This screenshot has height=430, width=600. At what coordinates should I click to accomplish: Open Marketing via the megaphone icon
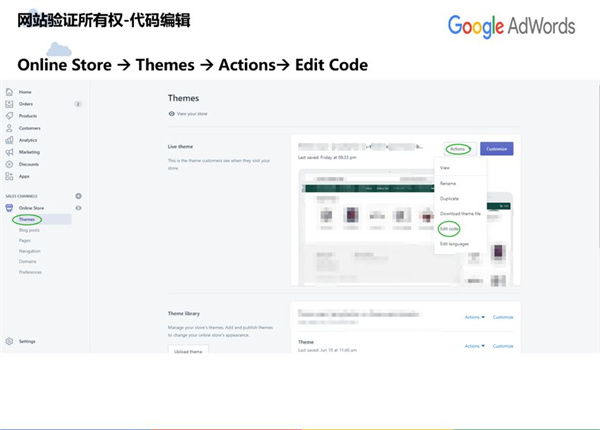(x=9, y=152)
